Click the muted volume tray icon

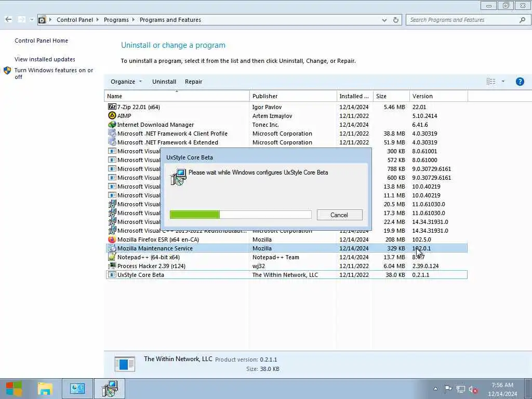click(473, 390)
